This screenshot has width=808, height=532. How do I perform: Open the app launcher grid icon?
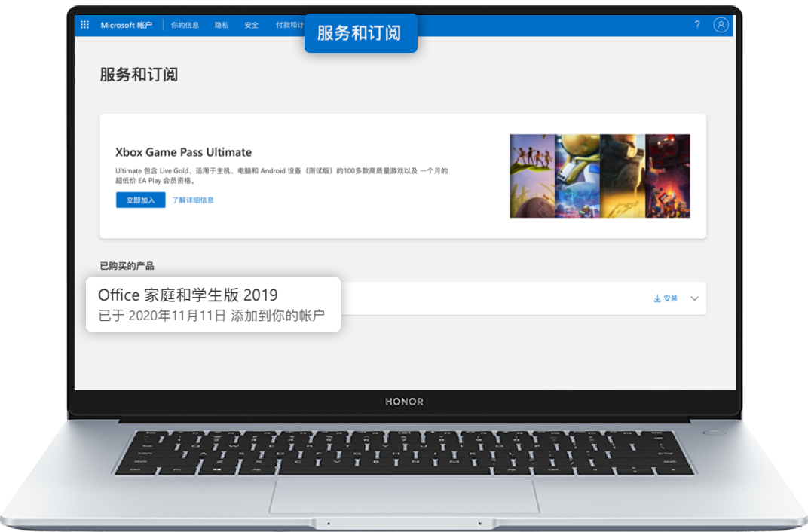click(x=85, y=25)
